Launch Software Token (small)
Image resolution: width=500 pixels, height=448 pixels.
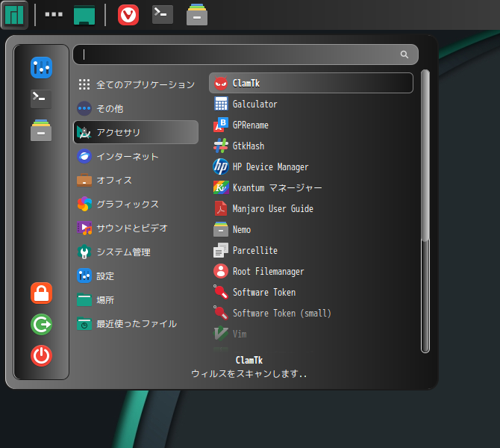tap(311, 313)
